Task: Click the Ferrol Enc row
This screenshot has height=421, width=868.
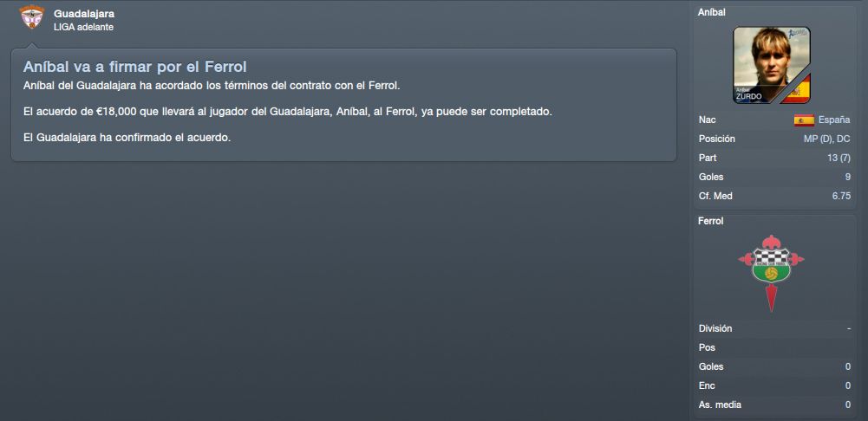Action: [x=774, y=385]
